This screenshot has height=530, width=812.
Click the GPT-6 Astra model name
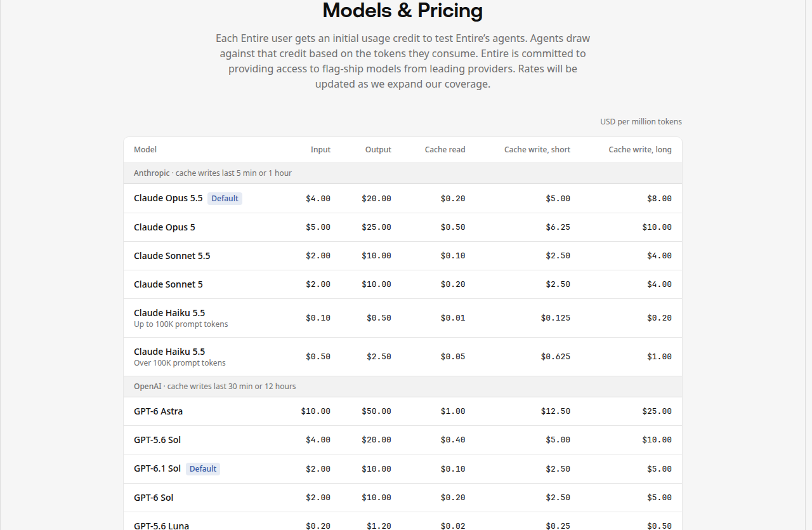pos(158,411)
